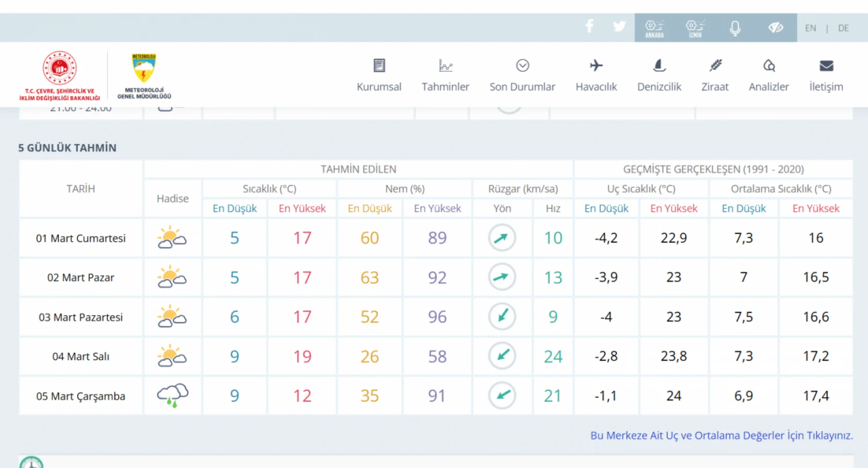
Task: Open the Facebook page icon
Action: pos(589,26)
